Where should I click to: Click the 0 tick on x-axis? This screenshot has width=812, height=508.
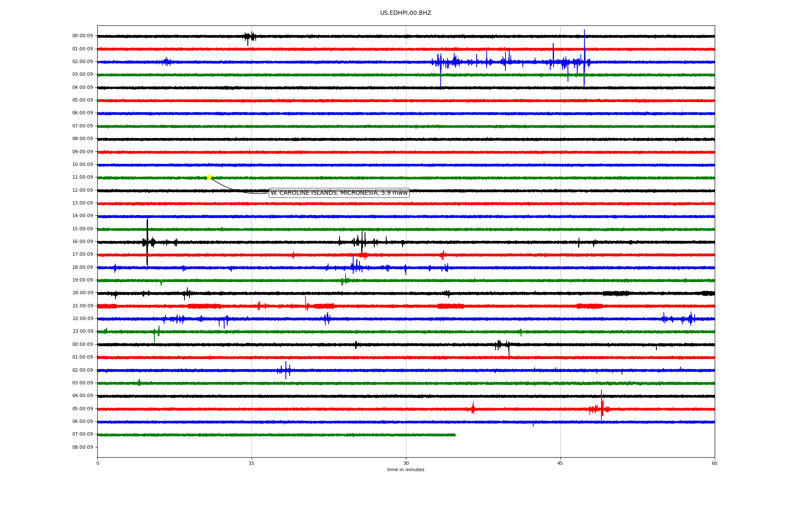pyautogui.click(x=98, y=464)
